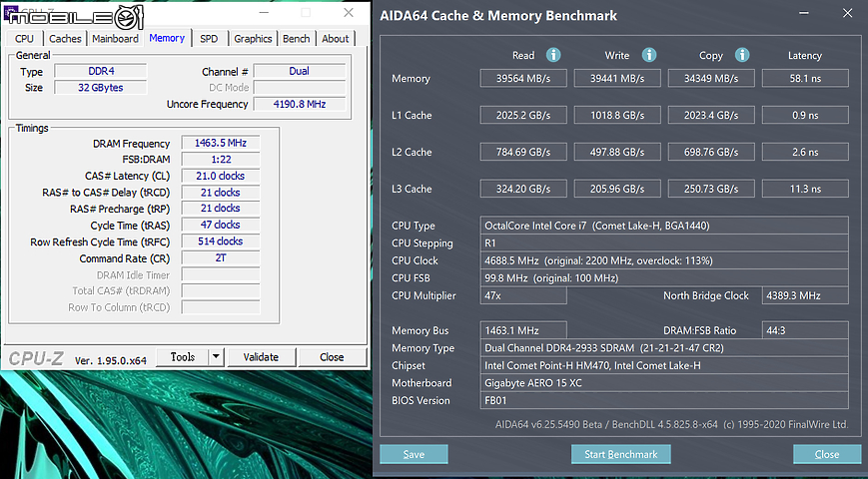The width and height of the screenshot is (868, 479).
Task: Click L2 Cache Write value 497.88 GB/s
Action: click(x=617, y=152)
